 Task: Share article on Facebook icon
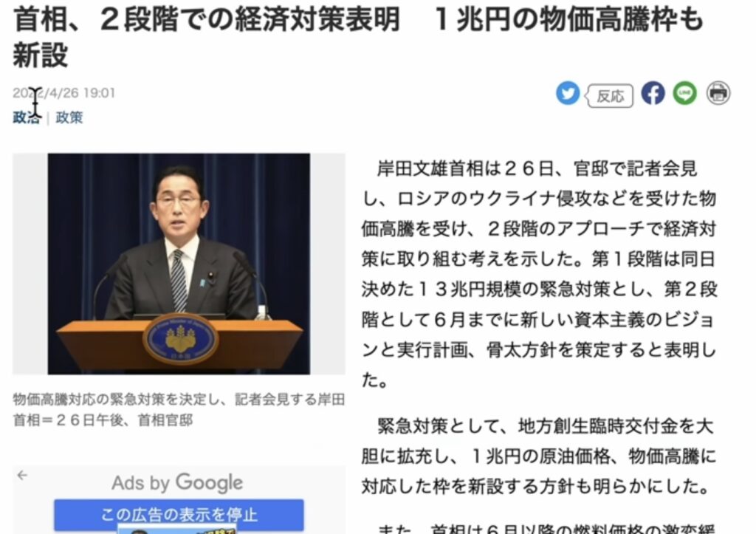pos(653,93)
